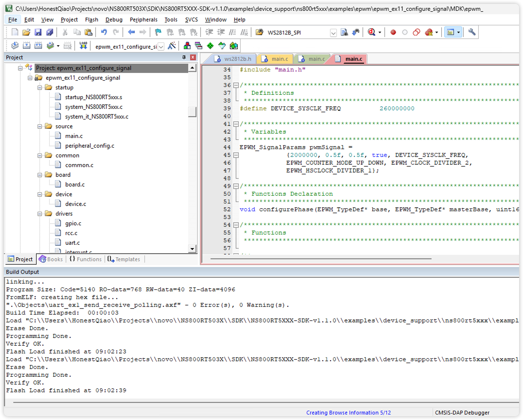Open the Peripherals menu
523x420 pixels.
click(x=143, y=20)
